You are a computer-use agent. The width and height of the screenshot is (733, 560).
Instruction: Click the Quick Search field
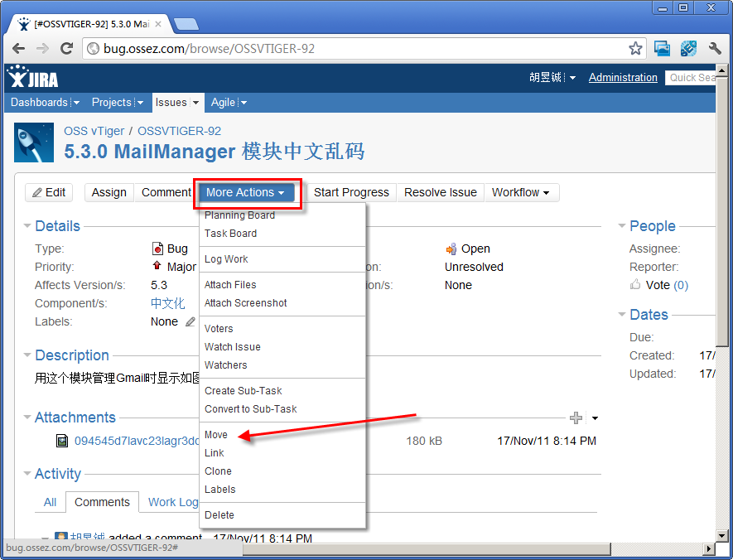(691, 78)
